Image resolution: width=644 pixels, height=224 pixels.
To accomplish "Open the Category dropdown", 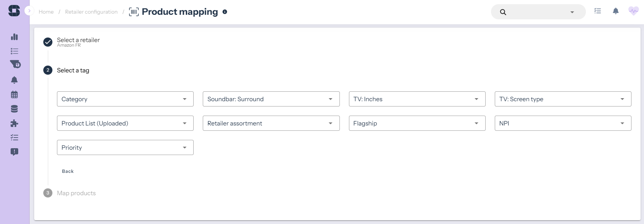I will coord(125,99).
